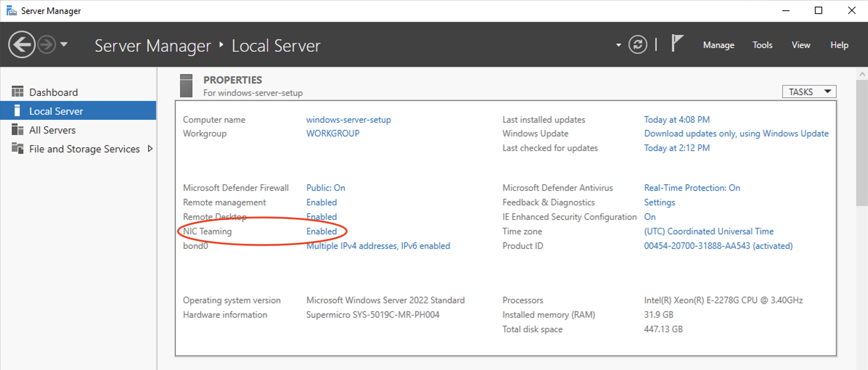Open the navigation history dropdown arrow
This screenshot has height=370, width=868.
tap(64, 45)
